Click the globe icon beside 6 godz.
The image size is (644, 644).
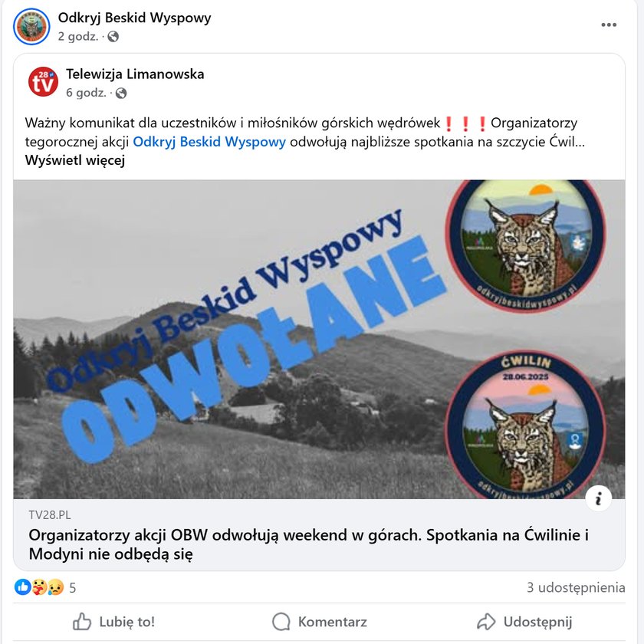coord(121,94)
